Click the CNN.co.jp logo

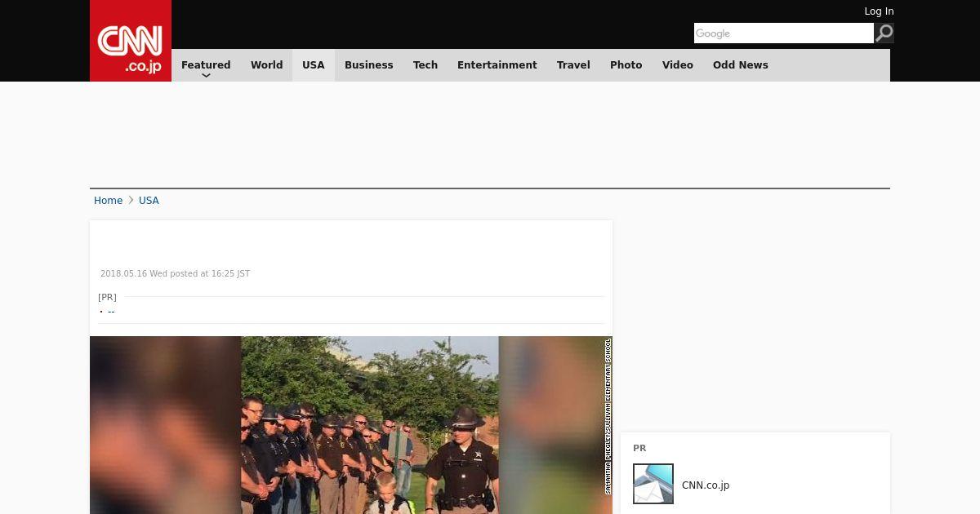pos(131,41)
